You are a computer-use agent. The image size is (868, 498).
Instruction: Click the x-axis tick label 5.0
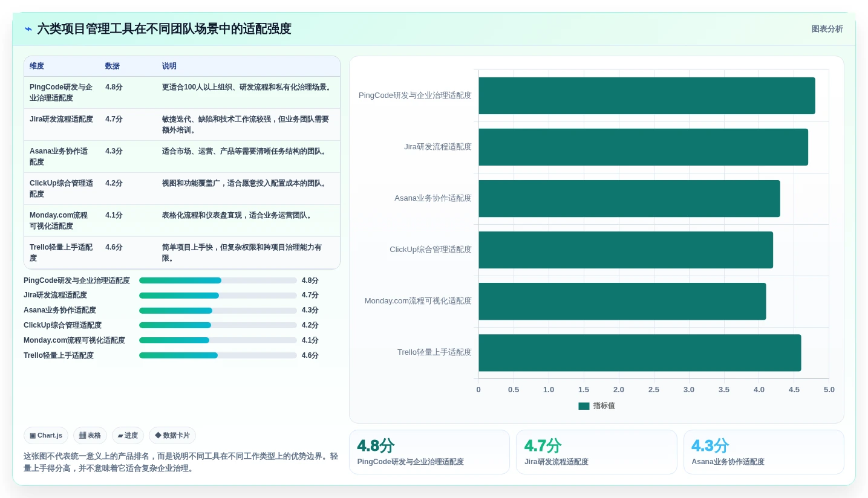coord(829,390)
